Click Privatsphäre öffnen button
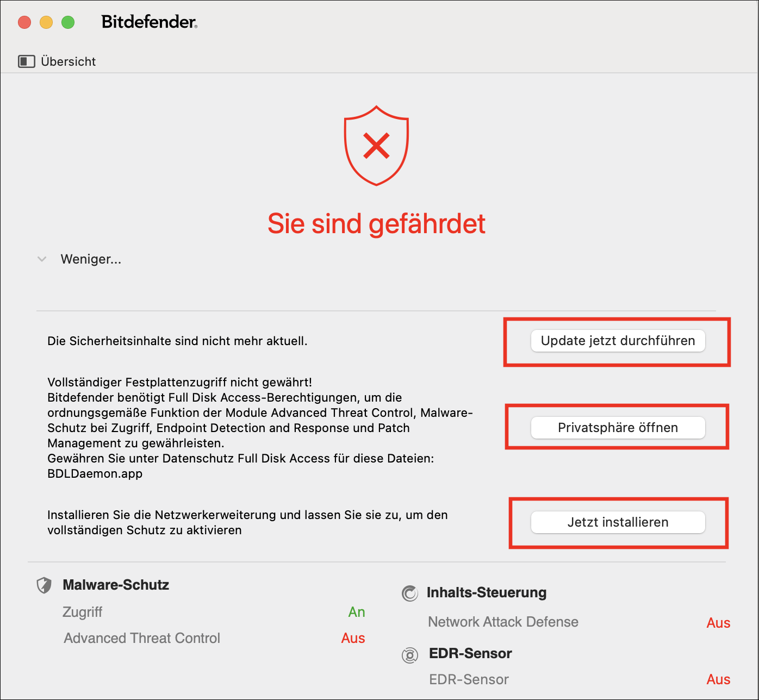This screenshot has height=700, width=759. (x=618, y=428)
